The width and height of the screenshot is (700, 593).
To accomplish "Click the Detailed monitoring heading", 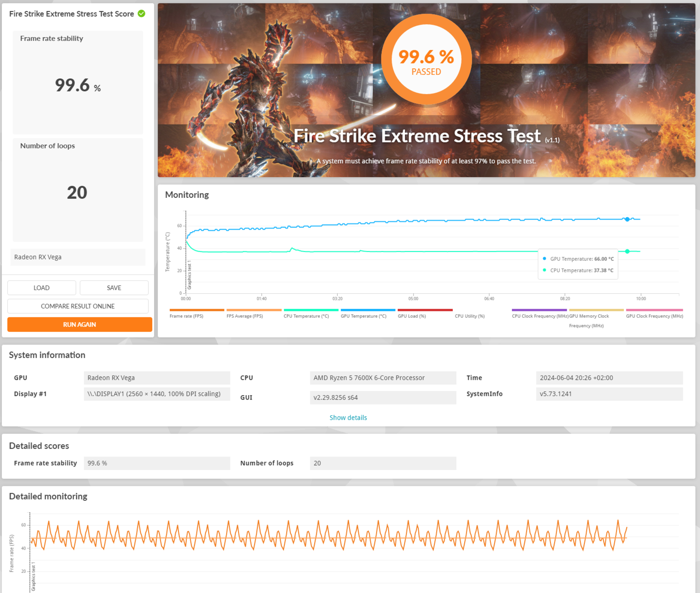I will [x=48, y=496].
